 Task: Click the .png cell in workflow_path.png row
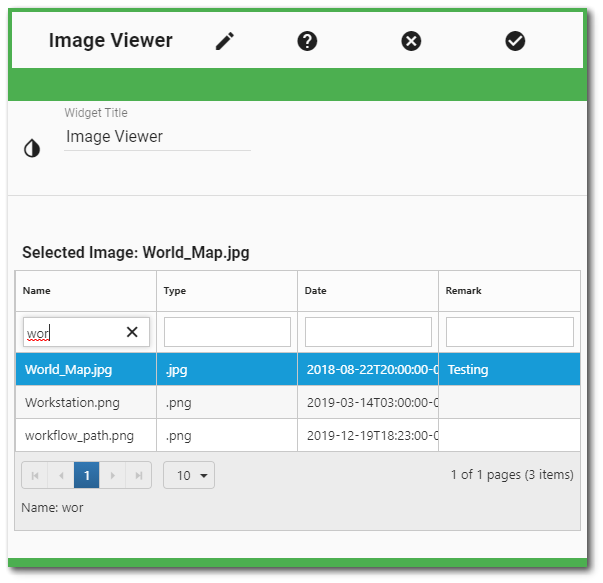[x=227, y=436]
